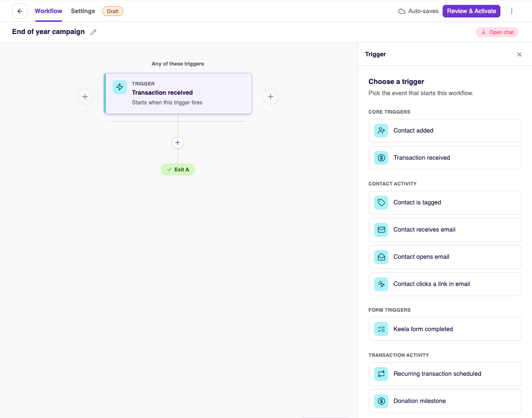This screenshot has width=532, height=418.
Task: Edit campaign name with pencil icon
Action: coord(93,32)
